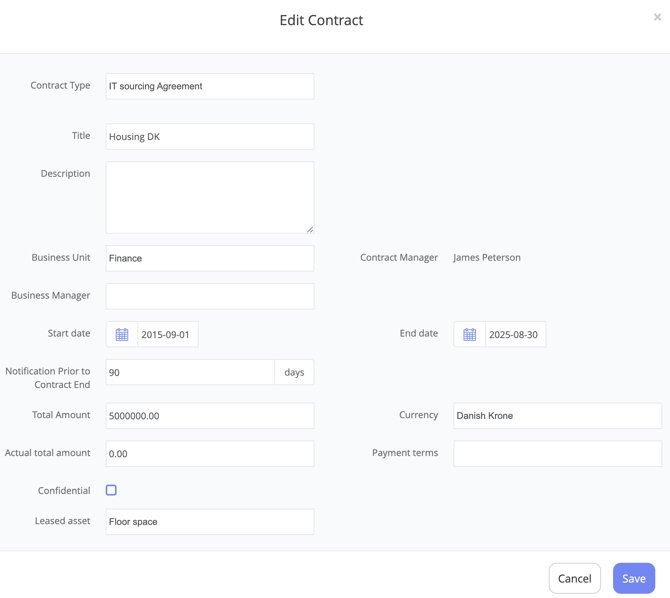Image resolution: width=670 pixels, height=598 pixels.
Task: Click the Cancel button
Action: (575, 578)
